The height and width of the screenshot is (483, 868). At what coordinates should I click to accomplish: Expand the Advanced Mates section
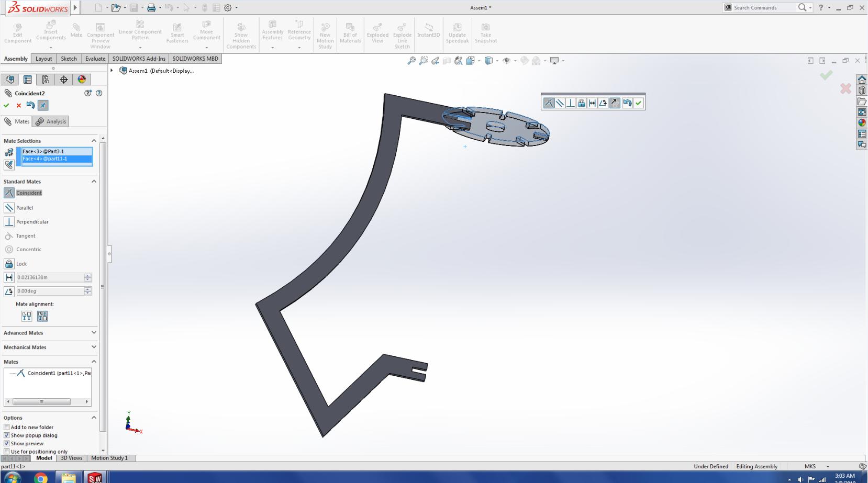click(x=94, y=333)
